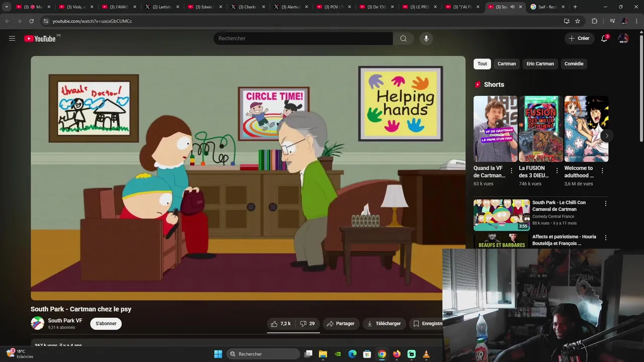644x362 pixels.
Task: Open options for 'Quand la VF de Cartman' short
Action: coord(512,171)
